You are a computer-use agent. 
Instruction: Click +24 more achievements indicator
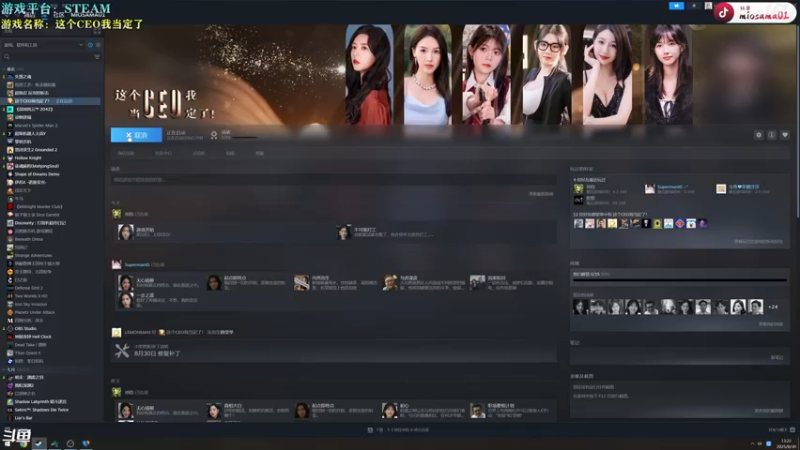coord(773,307)
